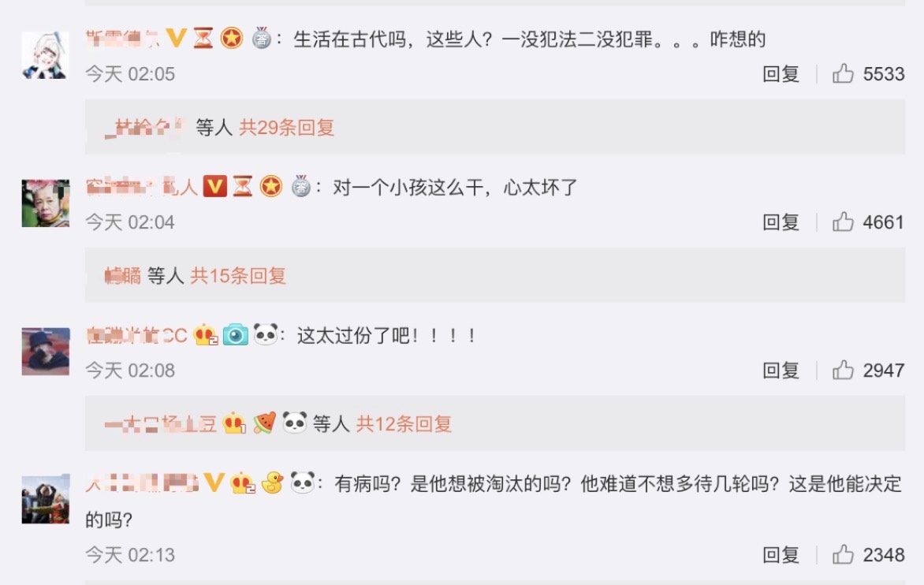Open first commenter's anime avatar

pos(46,55)
